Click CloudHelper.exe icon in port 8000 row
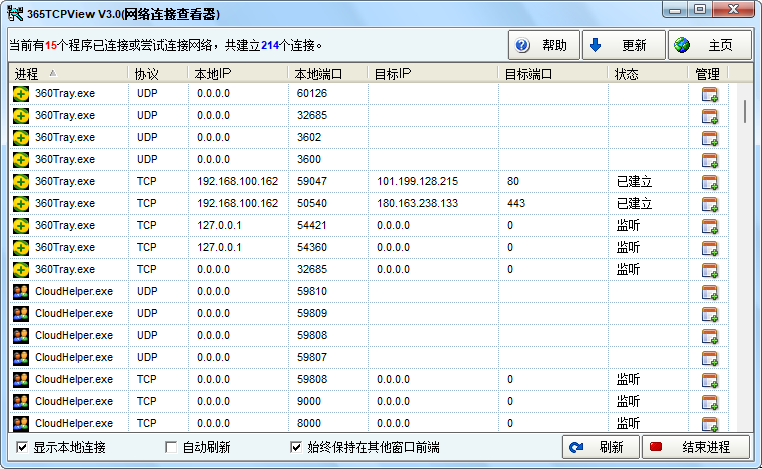This screenshot has width=762, height=469. tap(21, 423)
